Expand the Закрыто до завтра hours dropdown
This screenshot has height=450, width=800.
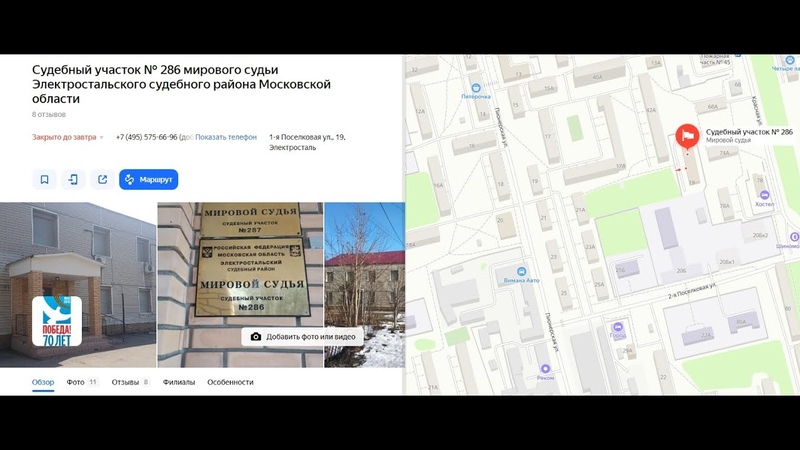point(68,137)
